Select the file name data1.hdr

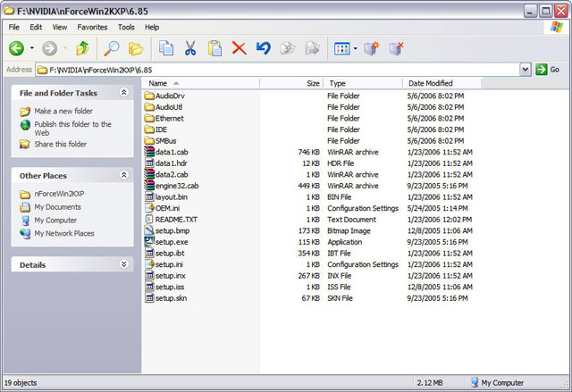[x=171, y=163]
